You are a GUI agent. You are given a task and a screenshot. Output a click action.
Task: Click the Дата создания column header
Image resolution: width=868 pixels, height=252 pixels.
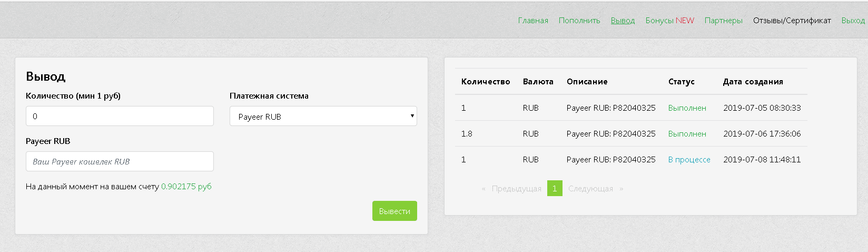tap(753, 82)
